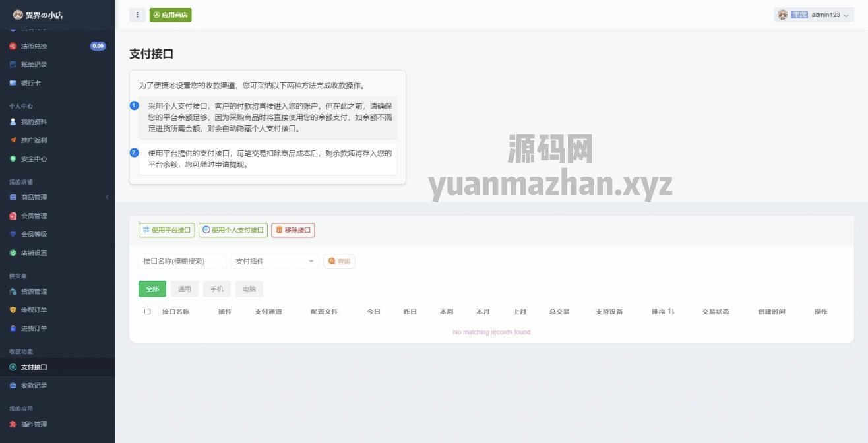The image size is (868, 443).
Task: Switch to the 通用 filter tab
Action: click(x=185, y=289)
